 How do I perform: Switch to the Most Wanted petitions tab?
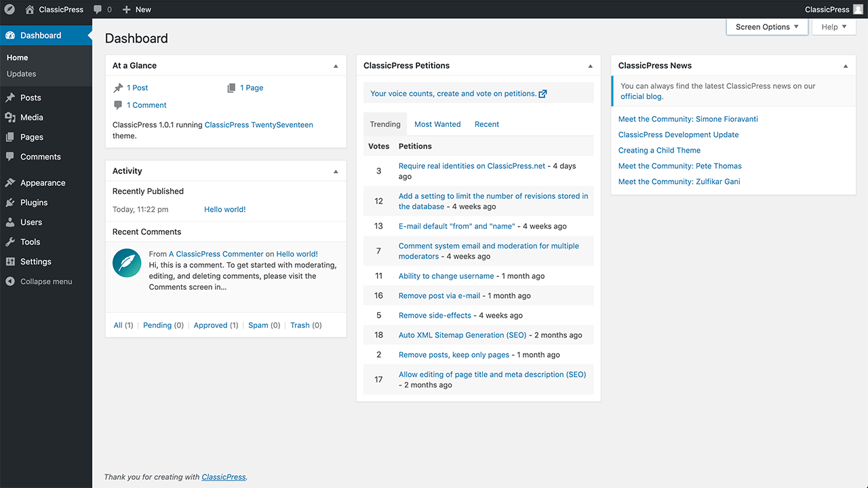click(437, 124)
